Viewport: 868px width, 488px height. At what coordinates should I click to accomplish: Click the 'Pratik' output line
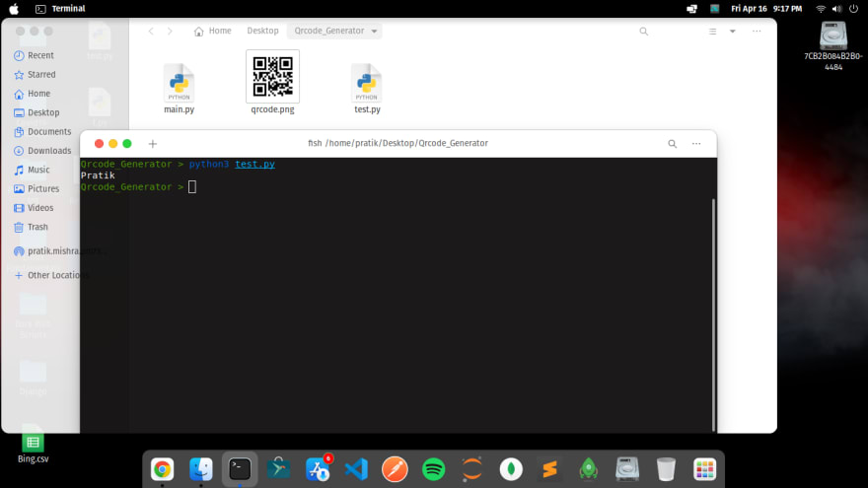tap(98, 175)
